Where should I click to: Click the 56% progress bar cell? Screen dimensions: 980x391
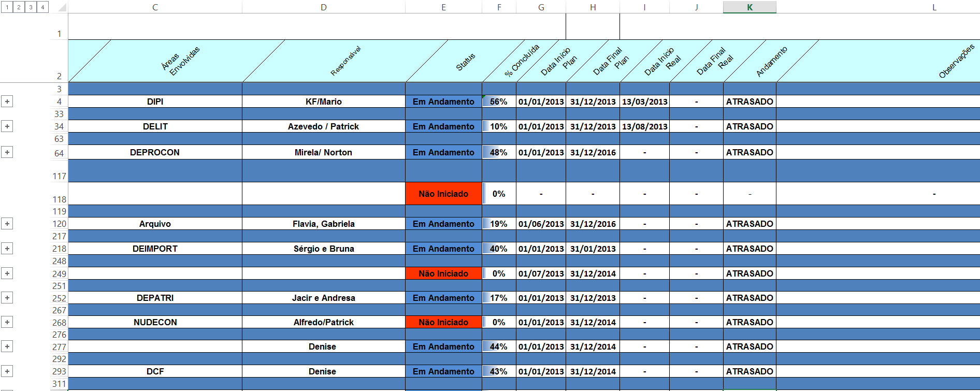click(499, 102)
